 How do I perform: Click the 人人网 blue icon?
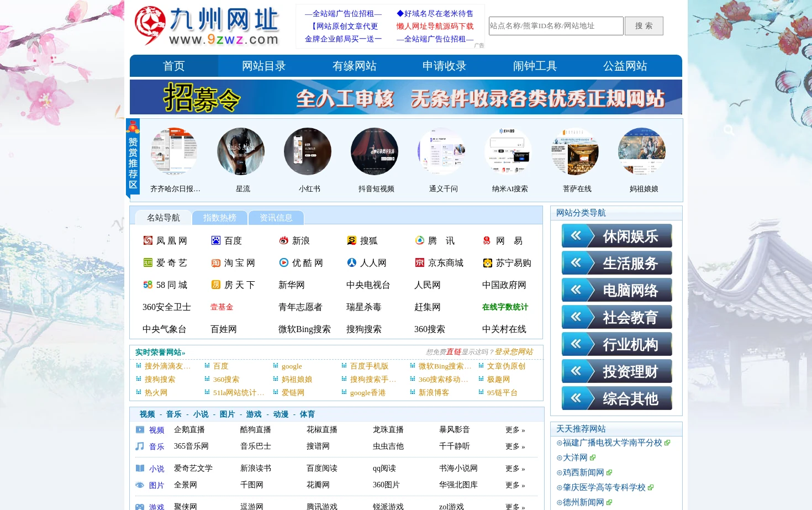click(x=351, y=262)
